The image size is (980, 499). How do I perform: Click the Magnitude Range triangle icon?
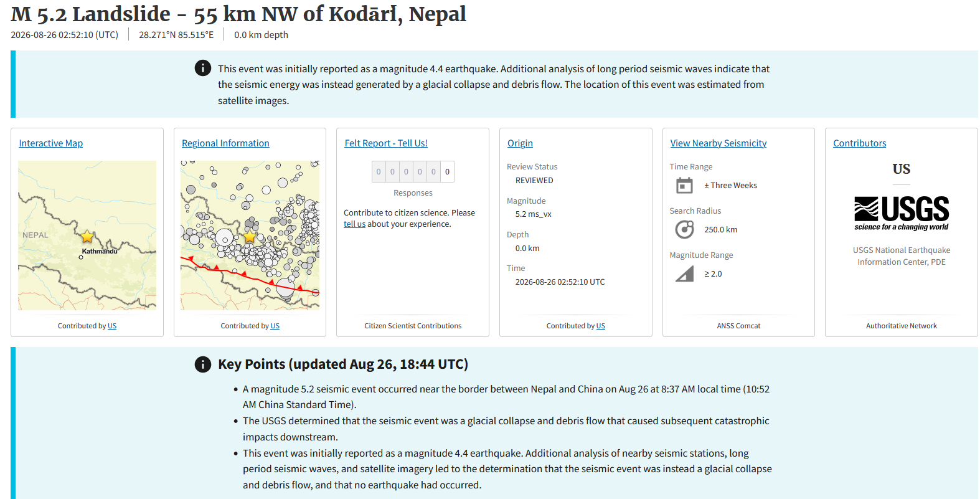[x=684, y=274]
